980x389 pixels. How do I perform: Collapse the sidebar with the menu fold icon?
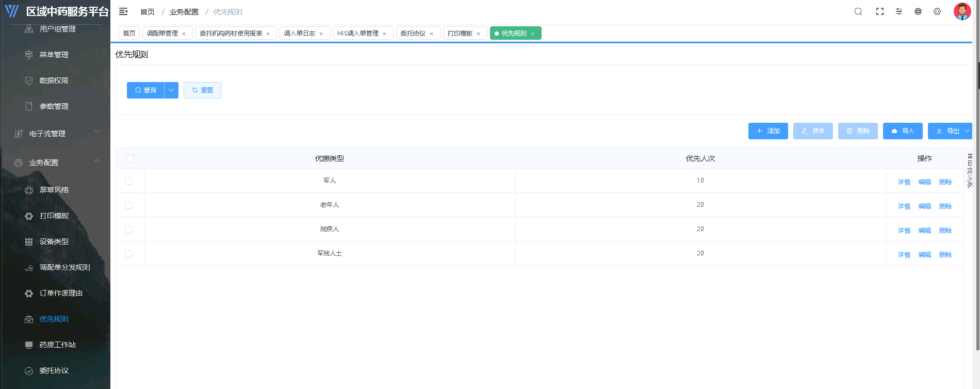tap(123, 11)
